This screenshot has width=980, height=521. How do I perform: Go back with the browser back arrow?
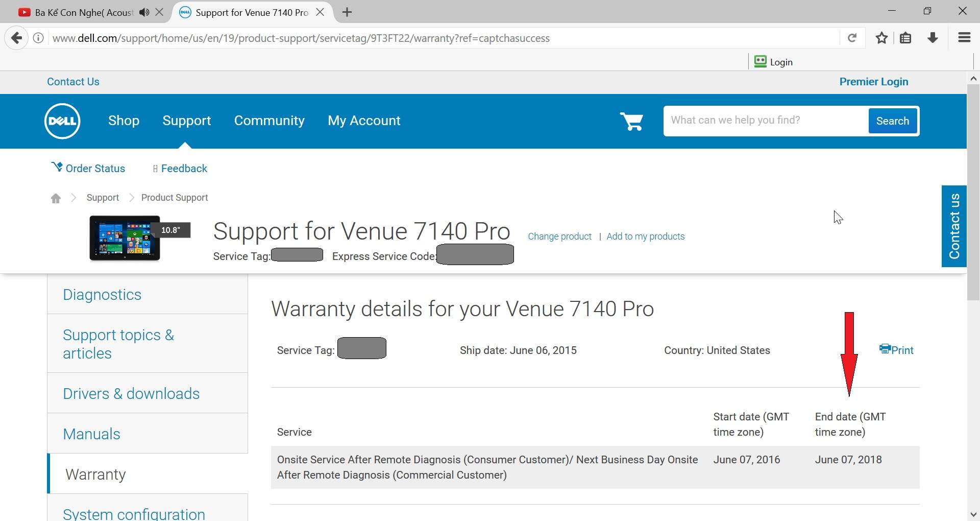[x=17, y=38]
